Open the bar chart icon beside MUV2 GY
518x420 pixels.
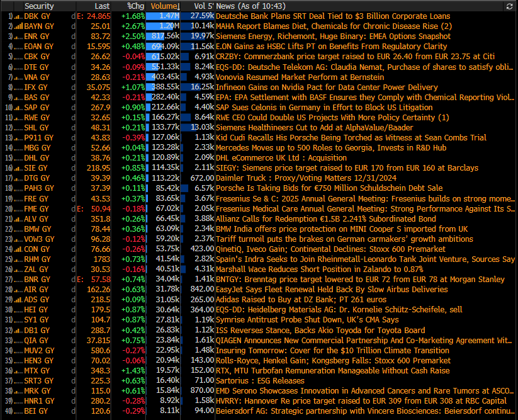pyautogui.click(x=19, y=351)
